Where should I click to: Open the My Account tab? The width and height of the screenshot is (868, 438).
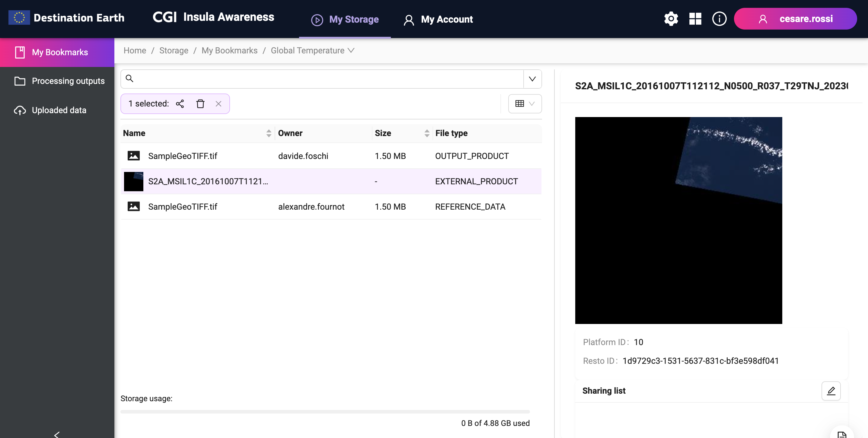[x=439, y=19]
